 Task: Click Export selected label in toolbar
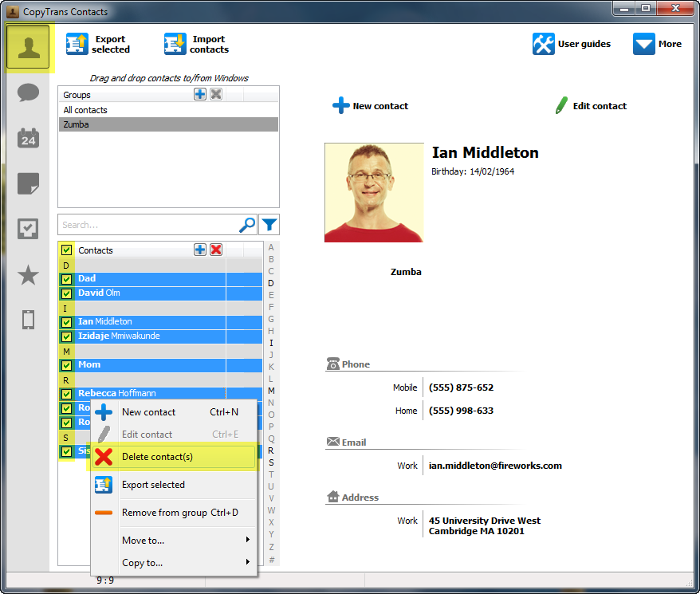111,44
